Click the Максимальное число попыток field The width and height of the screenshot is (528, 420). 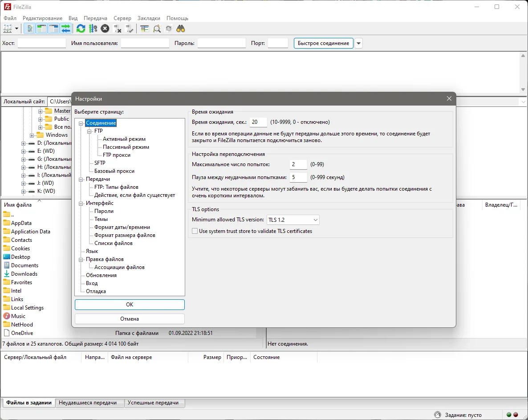click(x=298, y=164)
